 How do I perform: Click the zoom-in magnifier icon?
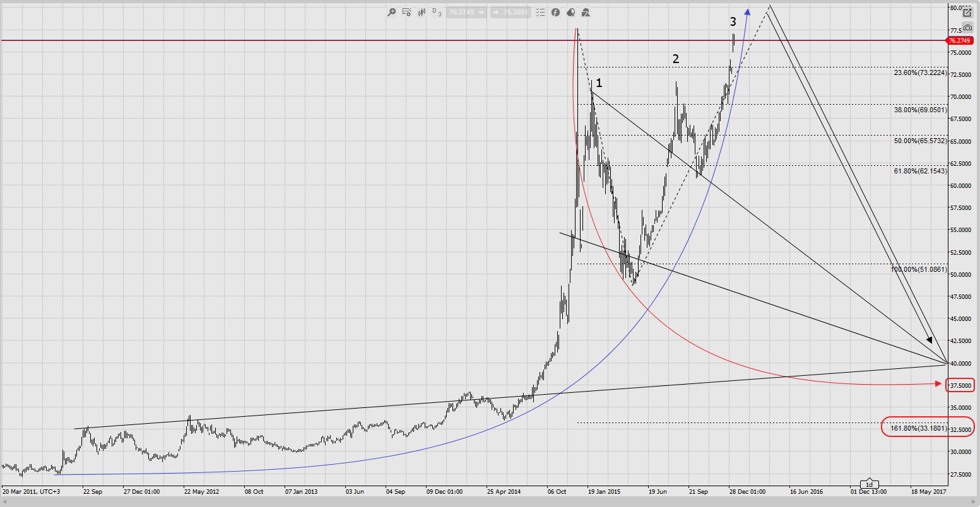[x=392, y=12]
